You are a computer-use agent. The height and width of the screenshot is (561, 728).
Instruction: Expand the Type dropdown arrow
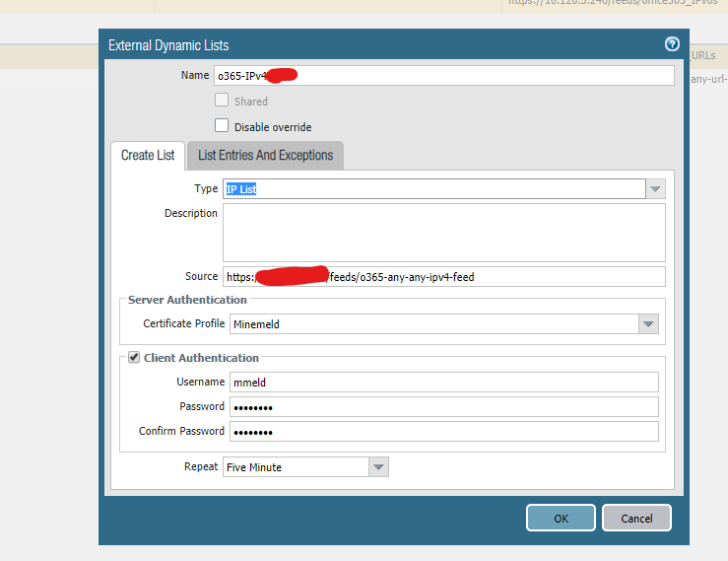[655, 188]
